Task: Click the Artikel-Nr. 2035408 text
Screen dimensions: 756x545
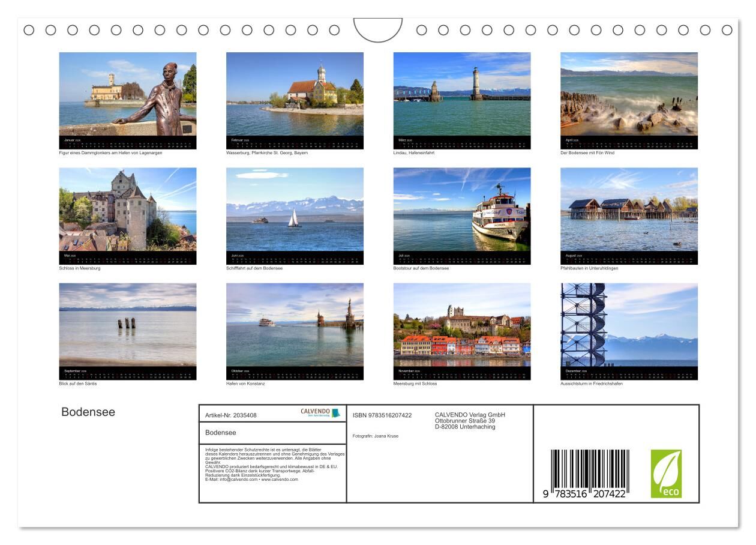Action: (231, 415)
